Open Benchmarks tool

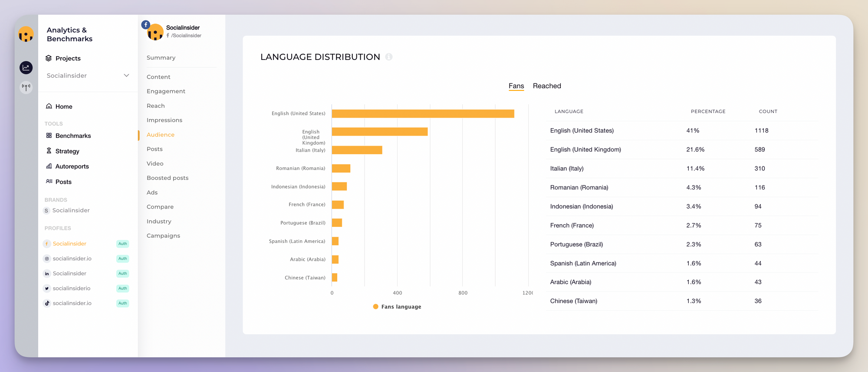click(73, 136)
